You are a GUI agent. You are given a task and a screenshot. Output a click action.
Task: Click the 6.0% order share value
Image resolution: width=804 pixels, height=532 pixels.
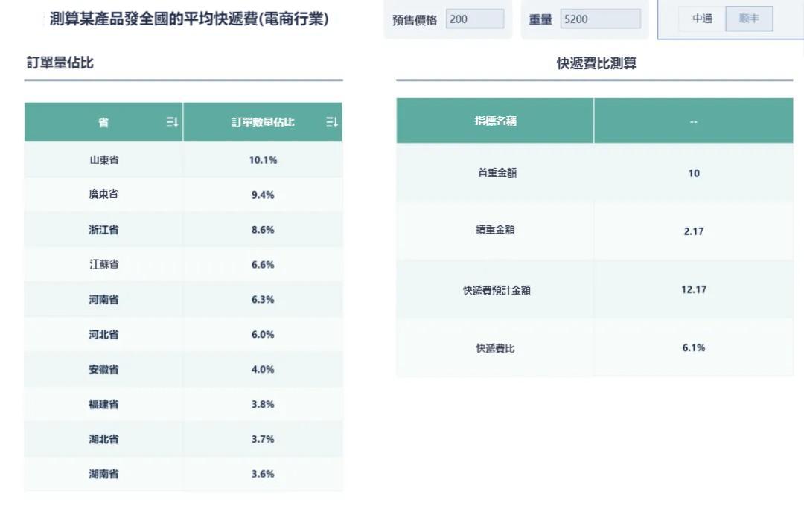263,334
